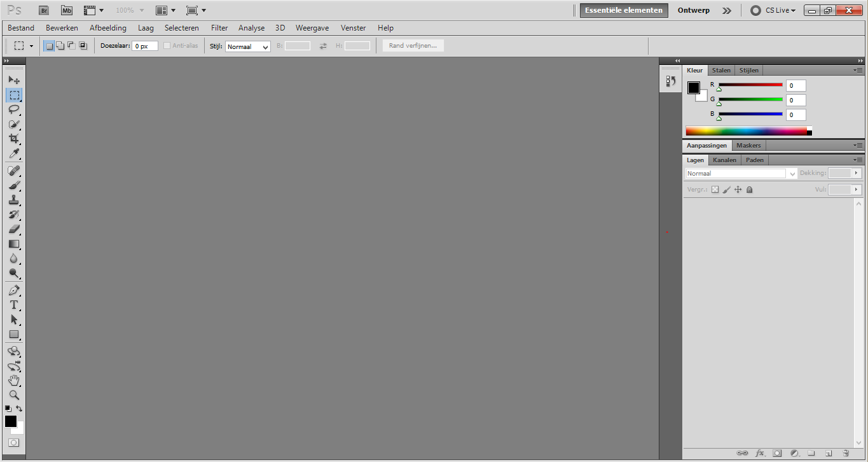Switch to the Maskers tab
Screen dimensions: 868x462
click(748, 145)
